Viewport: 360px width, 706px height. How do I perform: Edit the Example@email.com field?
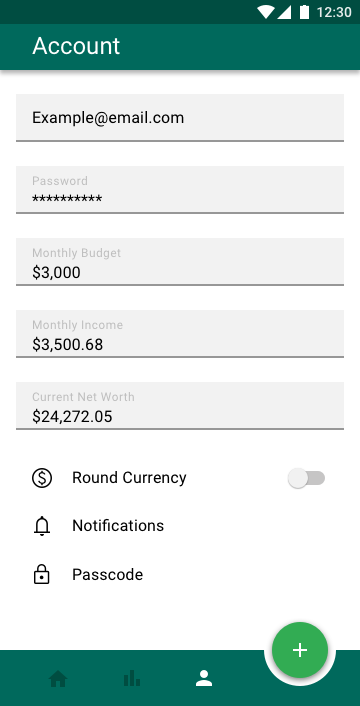click(180, 118)
